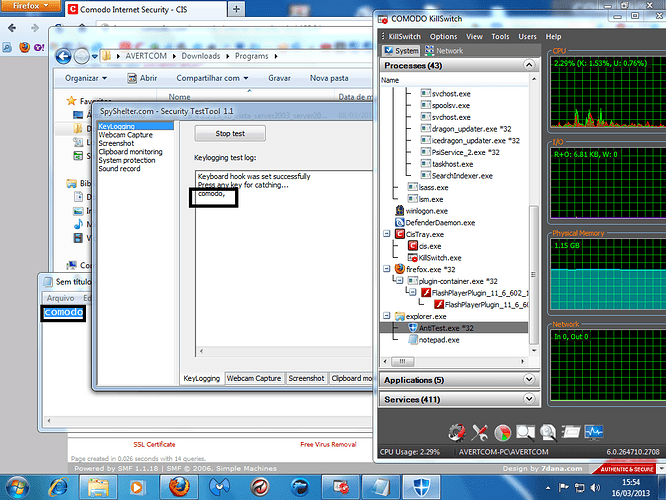Viewport: 666px width, 500px height.
Task: Click the wrench and screwdriver tools icon in KillSwitch
Action: click(480, 432)
